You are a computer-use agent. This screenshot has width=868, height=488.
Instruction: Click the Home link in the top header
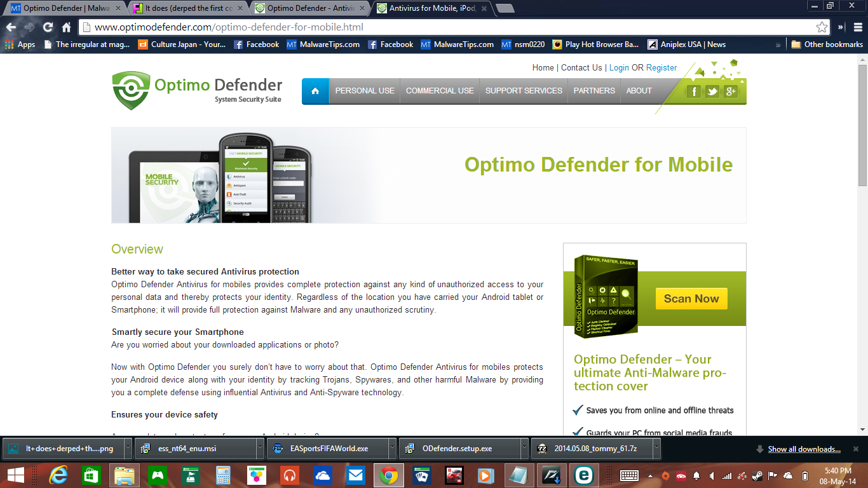pos(543,67)
